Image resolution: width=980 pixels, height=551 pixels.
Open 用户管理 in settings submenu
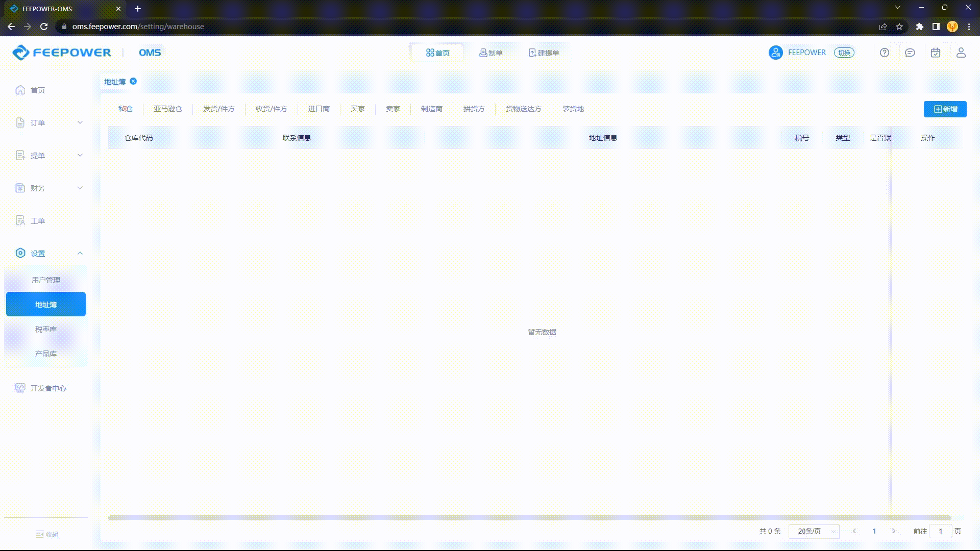pos(46,280)
